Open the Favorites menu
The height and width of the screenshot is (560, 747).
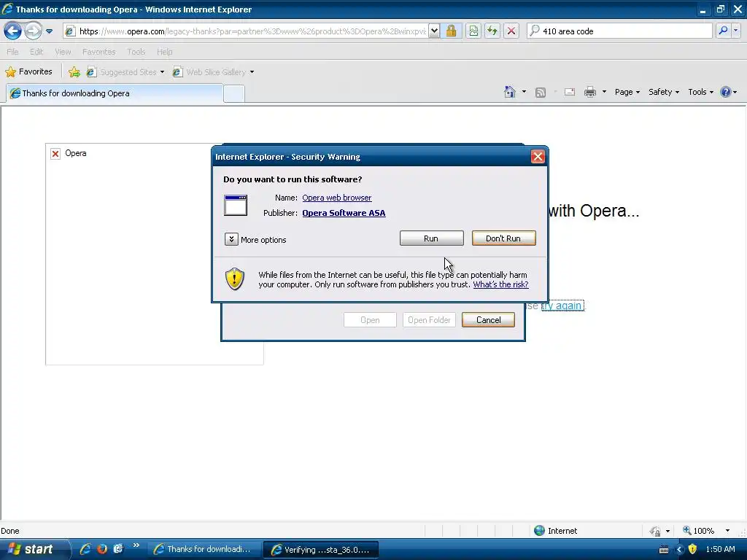pyautogui.click(x=98, y=52)
